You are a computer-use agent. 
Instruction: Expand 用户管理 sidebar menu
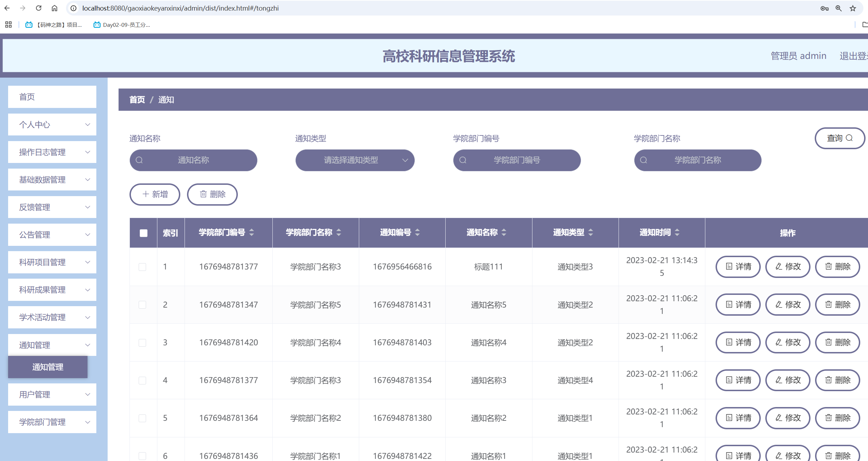(52, 394)
